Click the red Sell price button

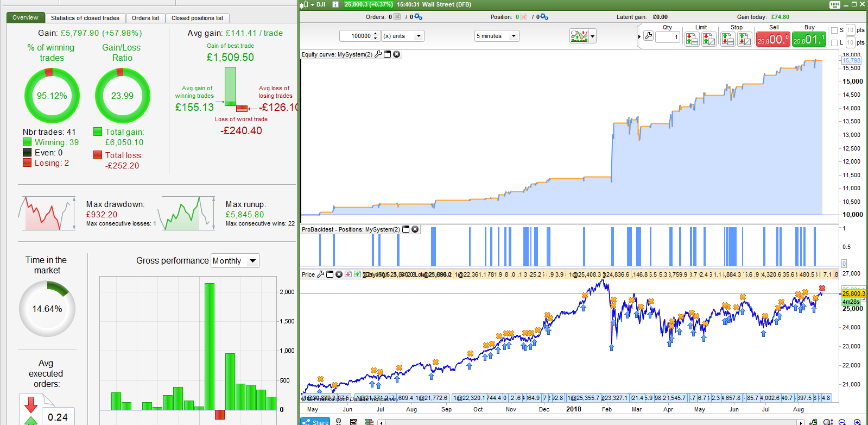[773, 39]
